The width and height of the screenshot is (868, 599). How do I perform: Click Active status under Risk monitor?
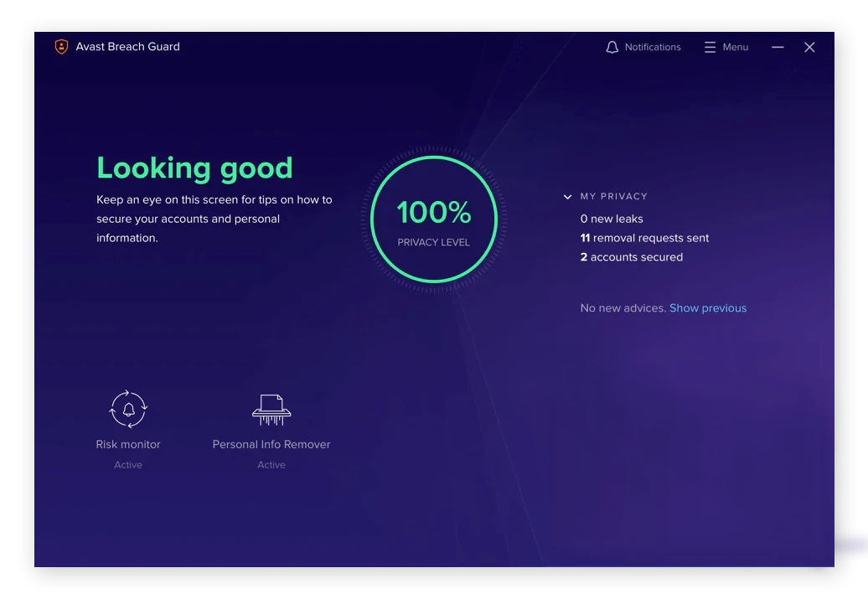tap(128, 465)
